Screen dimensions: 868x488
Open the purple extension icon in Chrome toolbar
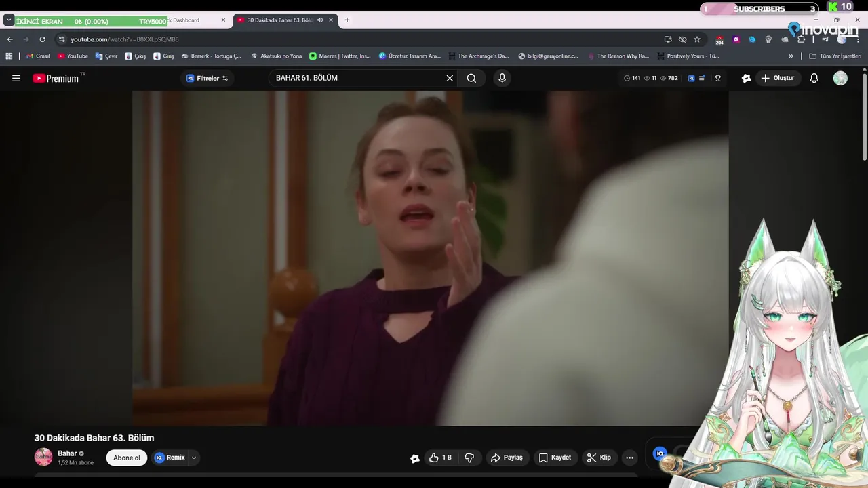736,39
